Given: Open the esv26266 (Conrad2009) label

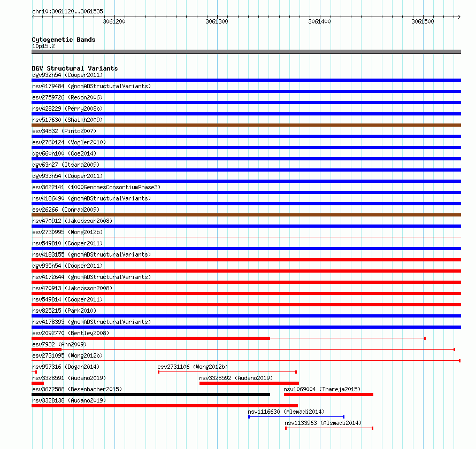Looking at the screenshot, I should 66,210.
